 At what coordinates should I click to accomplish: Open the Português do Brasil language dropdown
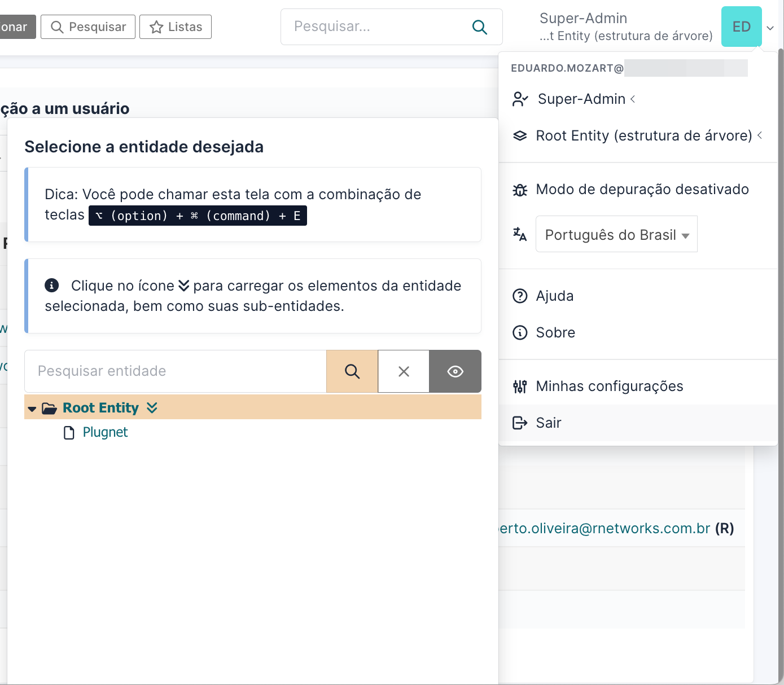[616, 234]
